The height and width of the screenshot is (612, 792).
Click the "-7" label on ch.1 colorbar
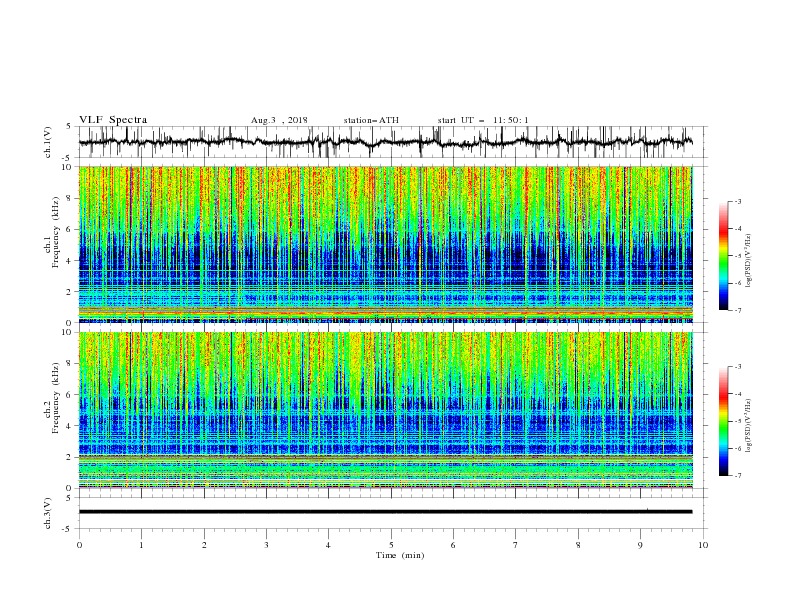point(738,311)
